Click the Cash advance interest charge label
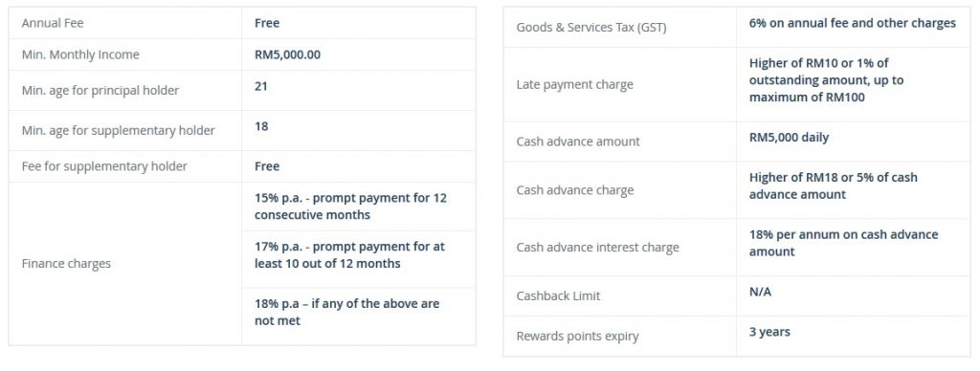Screen dimensions: 980x371 pos(597,248)
